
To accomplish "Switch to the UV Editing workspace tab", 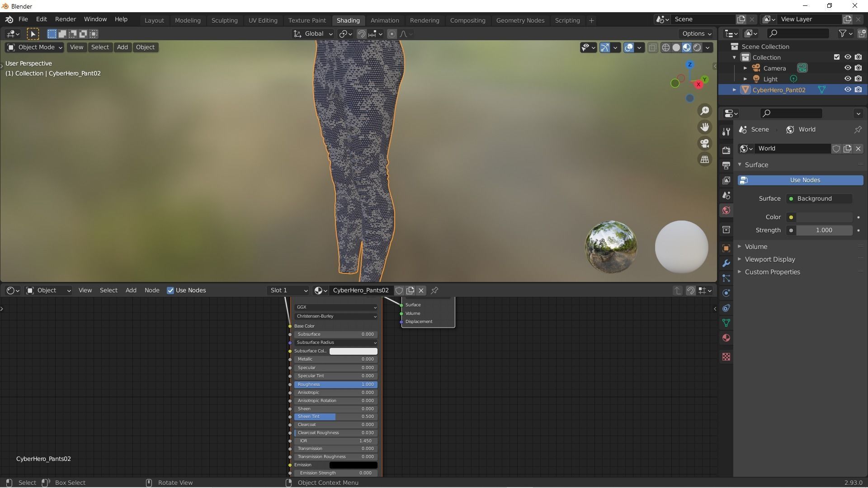I will click(x=263, y=20).
